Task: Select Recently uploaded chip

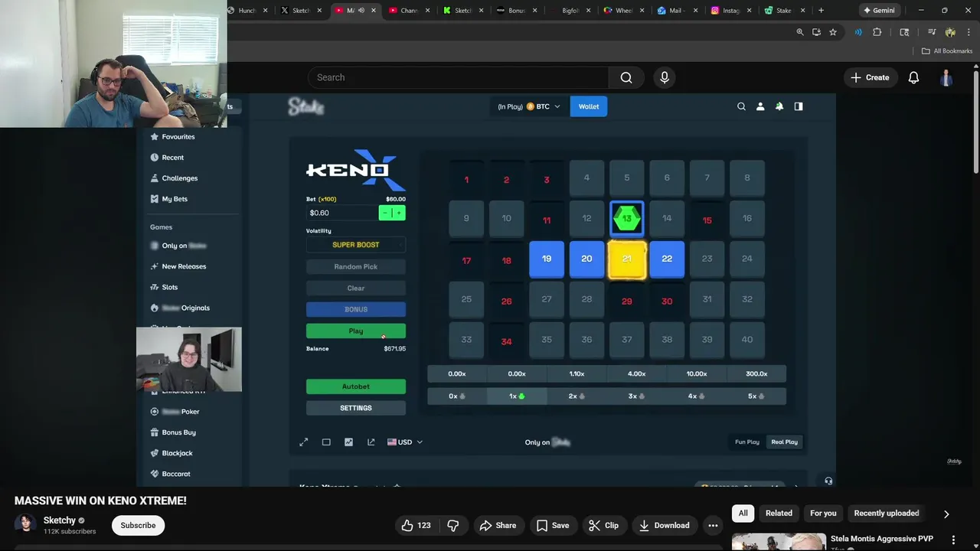Action: (x=887, y=514)
